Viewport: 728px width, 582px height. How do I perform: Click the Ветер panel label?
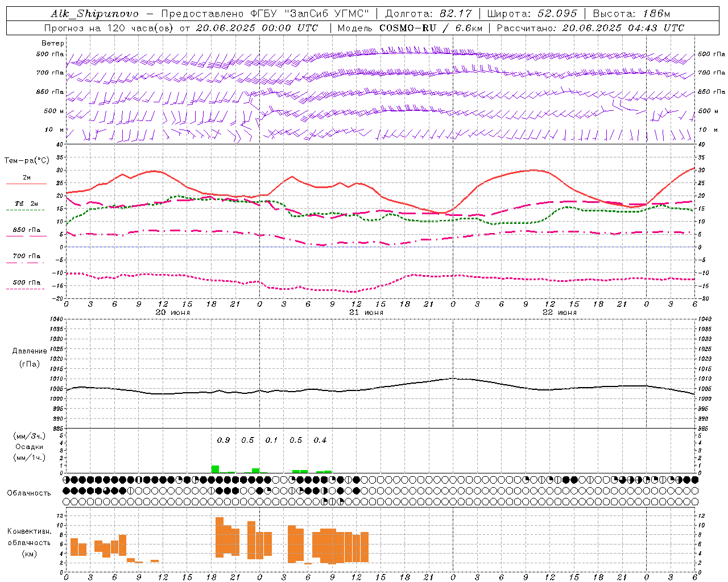coord(53,43)
